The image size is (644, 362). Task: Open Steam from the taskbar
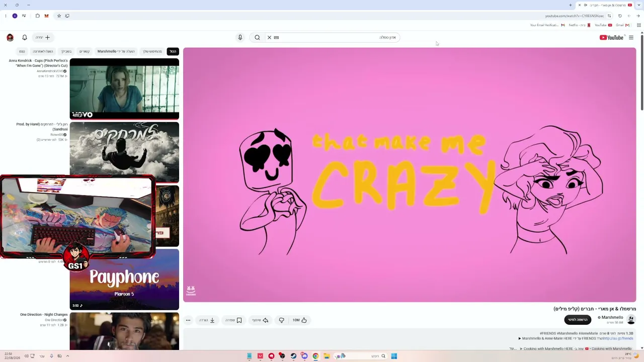pos(293,356)
